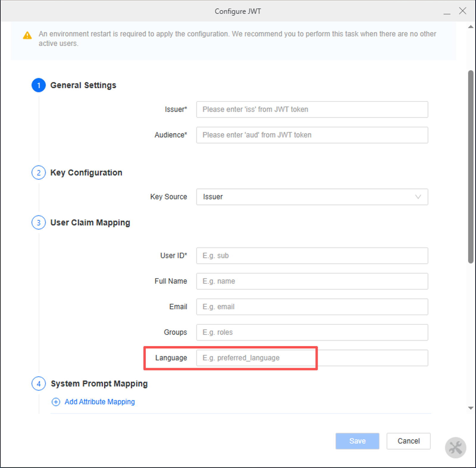Image resolution: width=476 pixels, height=468 pixels.
Task: Click the Key Source dropdown chevron arrow
Action: click(418, 197)
